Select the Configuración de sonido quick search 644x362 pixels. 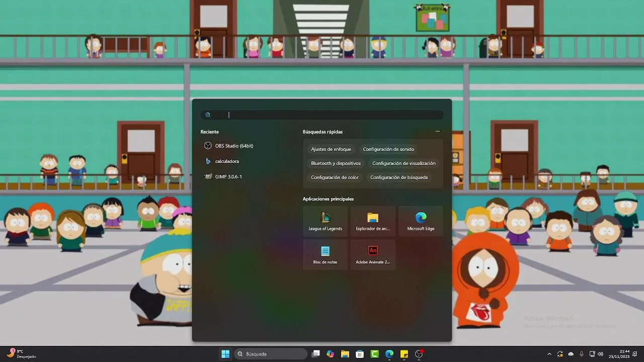coord(388,149)
